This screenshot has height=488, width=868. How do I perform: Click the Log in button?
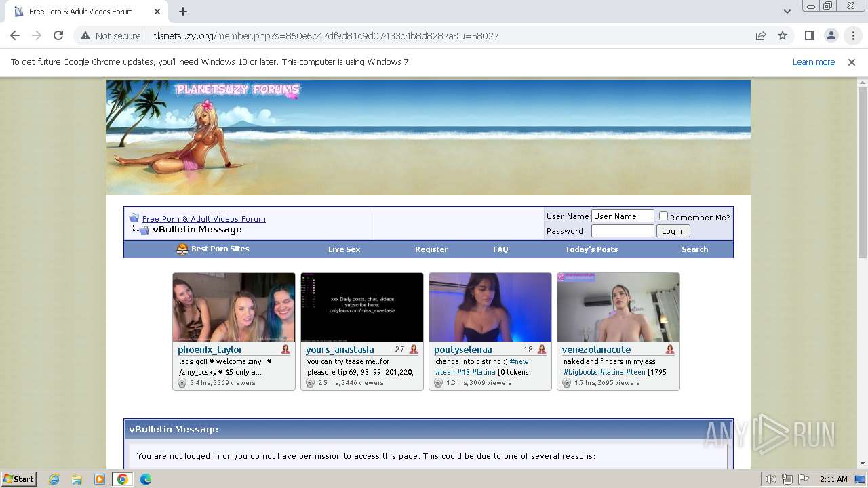[x=673, y=231]
